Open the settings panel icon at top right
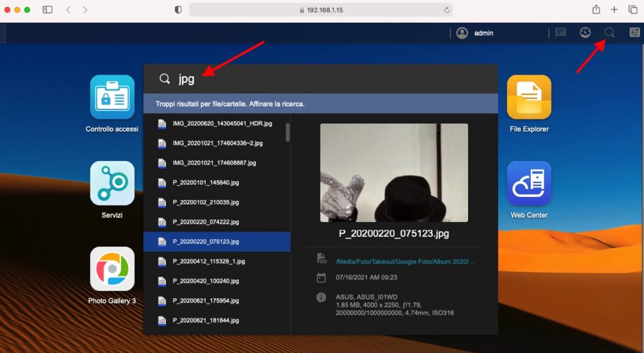 (x=634, y=33)
